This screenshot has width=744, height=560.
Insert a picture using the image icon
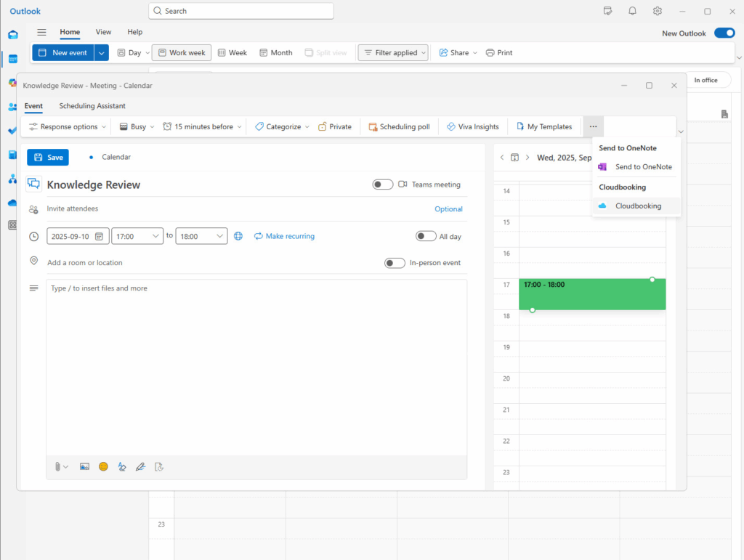84,466
